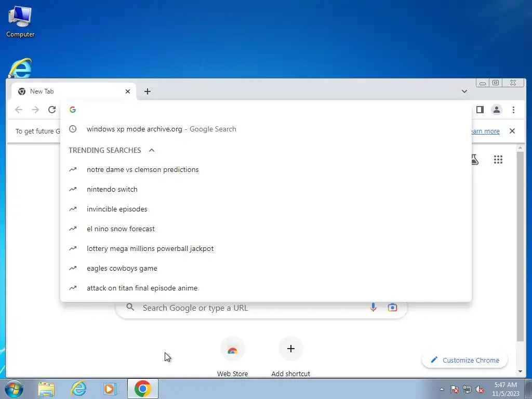Click the Customize Chrome button
This screenshot has width=532, height=399.
point(464,360)
